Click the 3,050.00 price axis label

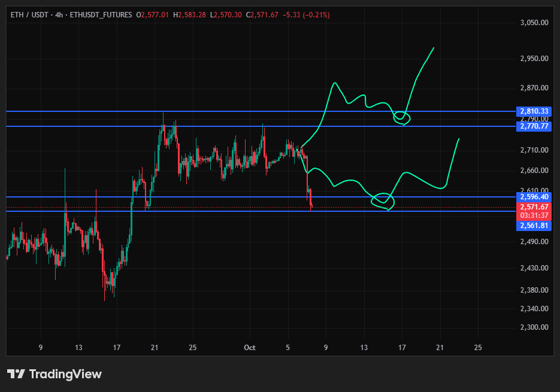[x=534, y=23]
